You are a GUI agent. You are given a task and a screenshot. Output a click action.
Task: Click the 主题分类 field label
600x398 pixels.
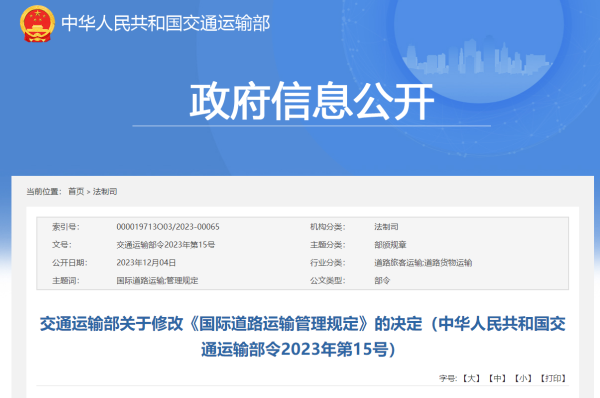pos(328,245)
